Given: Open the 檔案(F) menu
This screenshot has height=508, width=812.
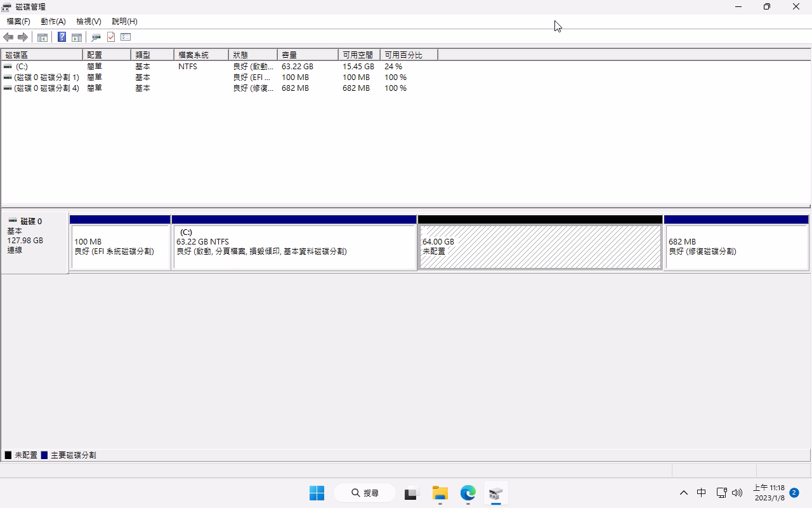Looking at the screenshot, I should pos(18,22).
